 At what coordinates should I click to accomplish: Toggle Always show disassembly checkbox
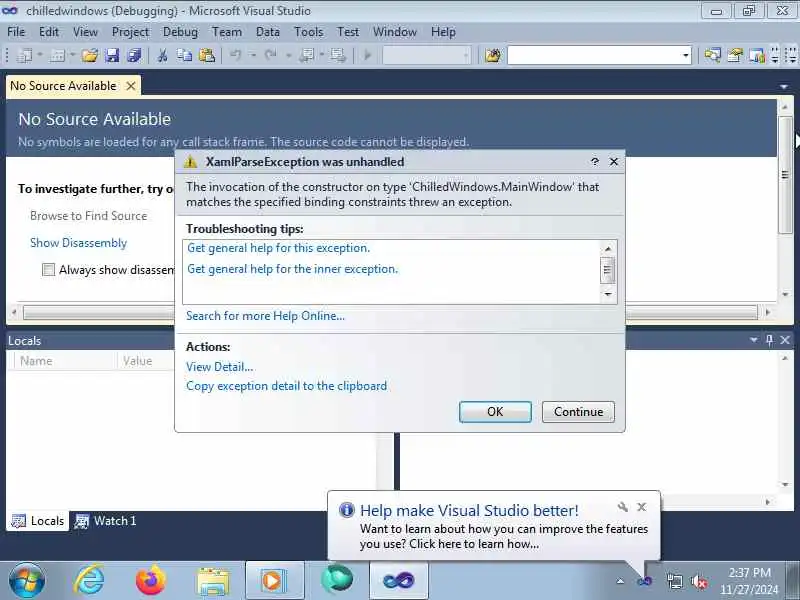tap(48, 269)
